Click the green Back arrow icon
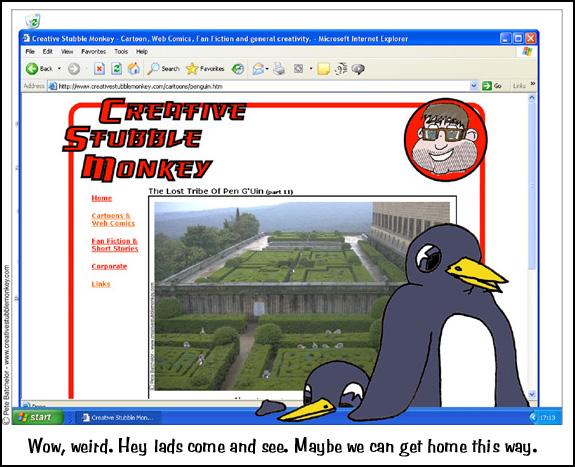 (32, 69)
